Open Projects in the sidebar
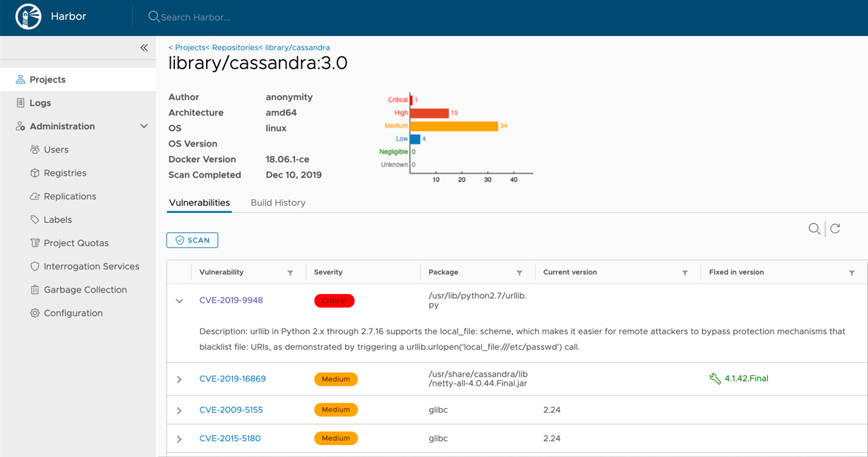 pyautogui.click(x=78, y=80)
